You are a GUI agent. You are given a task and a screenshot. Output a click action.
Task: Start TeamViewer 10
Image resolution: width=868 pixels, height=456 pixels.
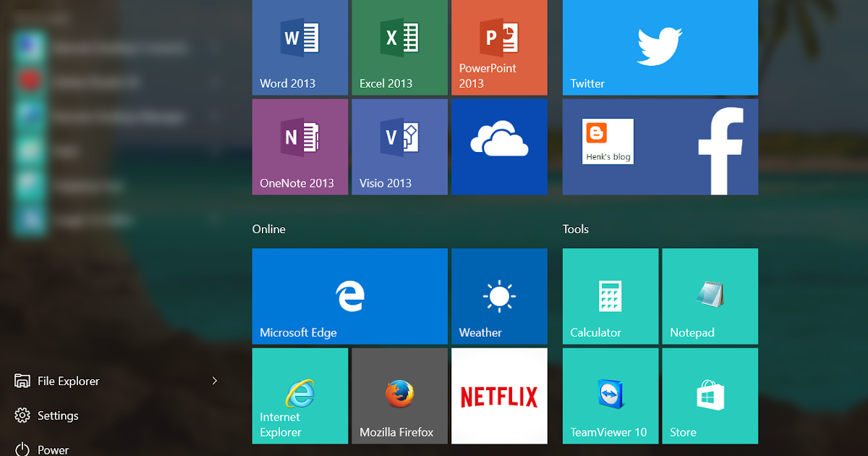[610, 395]
